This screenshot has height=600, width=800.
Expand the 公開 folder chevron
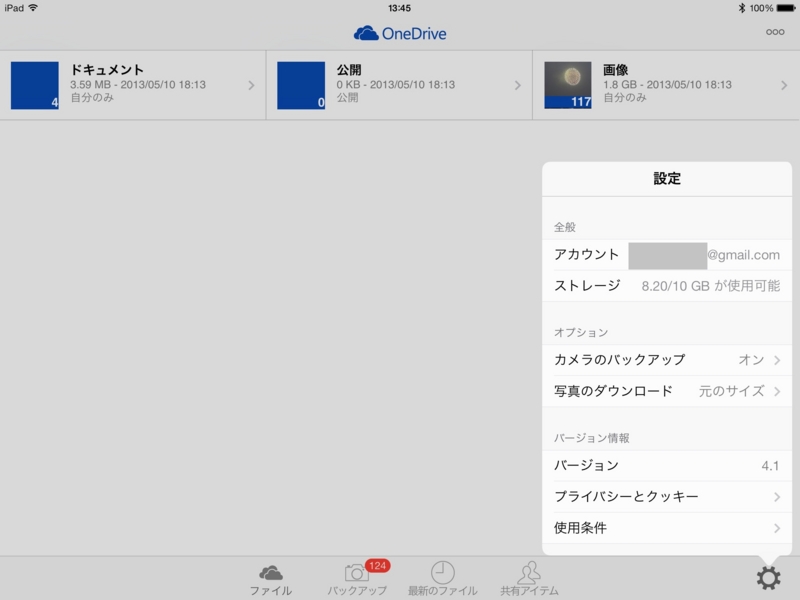pyautogui.click(x=516, y=84)
